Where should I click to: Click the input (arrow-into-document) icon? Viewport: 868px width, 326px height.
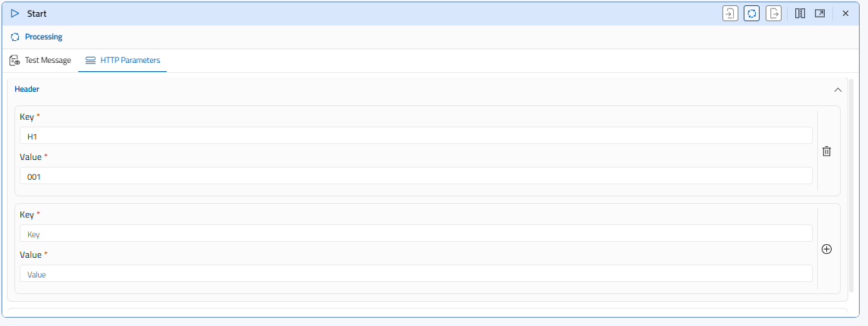[730, 14]
